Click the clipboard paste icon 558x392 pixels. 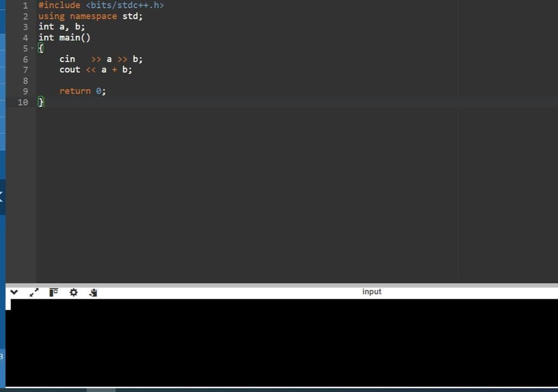coord(93,293)
